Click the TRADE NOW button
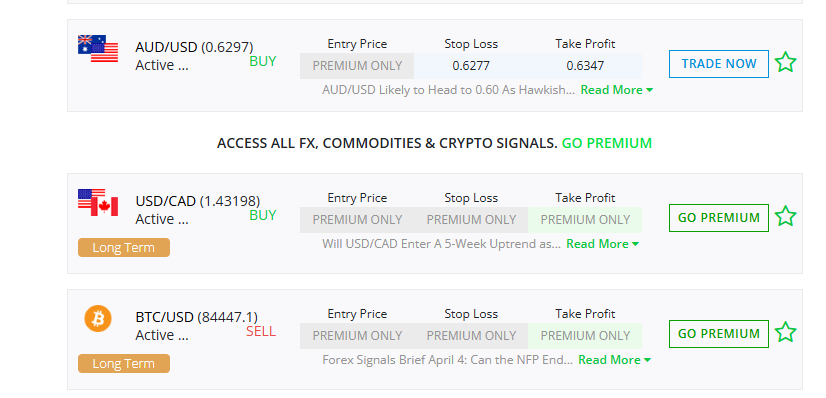The image size is (826, 398). click(719, 64)
